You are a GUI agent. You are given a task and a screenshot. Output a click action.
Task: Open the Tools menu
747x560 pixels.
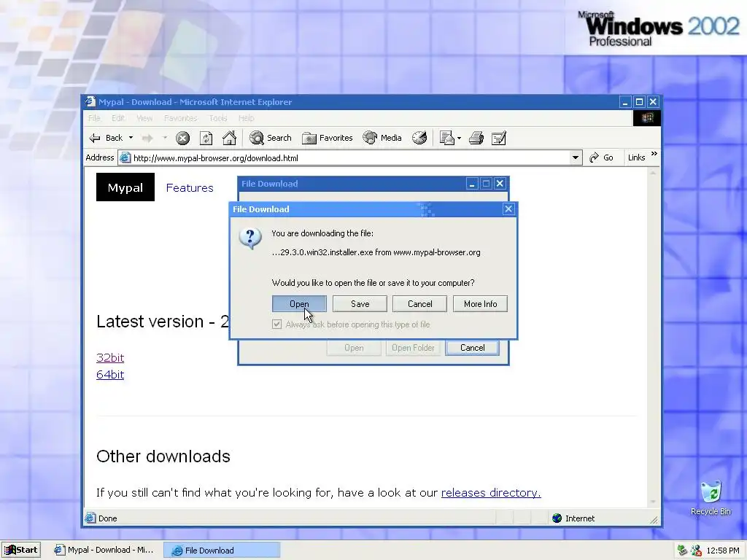(217, 118)
